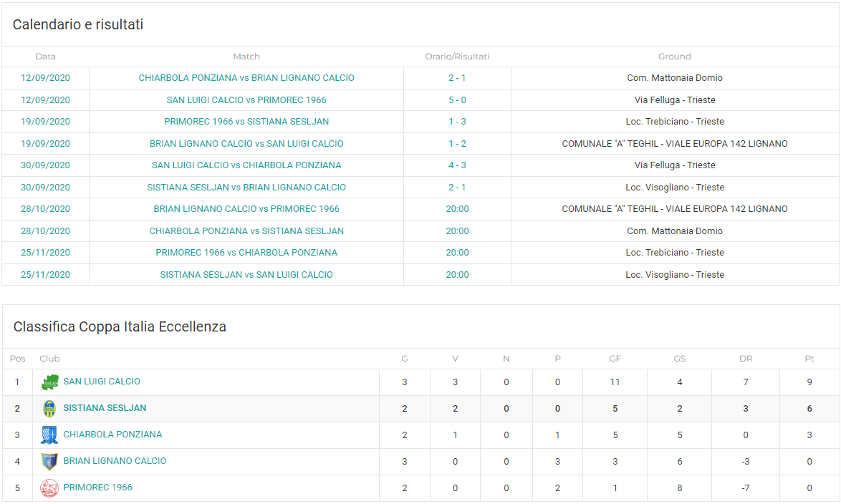The image size is (841, 504).
Task: Click the 2 - 1 result of Chiarbola vs Brian Lignano
Action: click(457, 78)
